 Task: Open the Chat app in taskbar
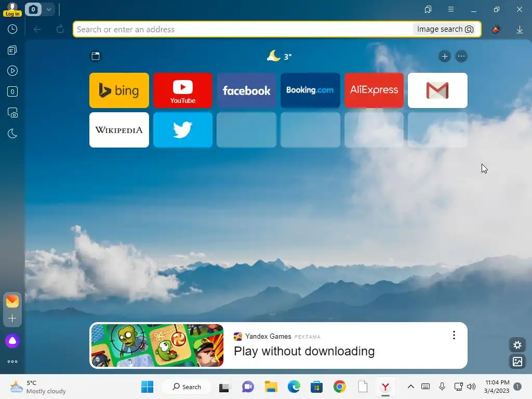(248, 387)
